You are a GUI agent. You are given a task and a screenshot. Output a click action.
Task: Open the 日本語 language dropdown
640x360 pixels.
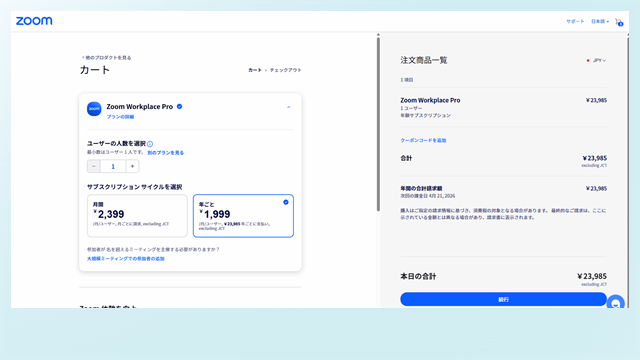click(600, 21)
